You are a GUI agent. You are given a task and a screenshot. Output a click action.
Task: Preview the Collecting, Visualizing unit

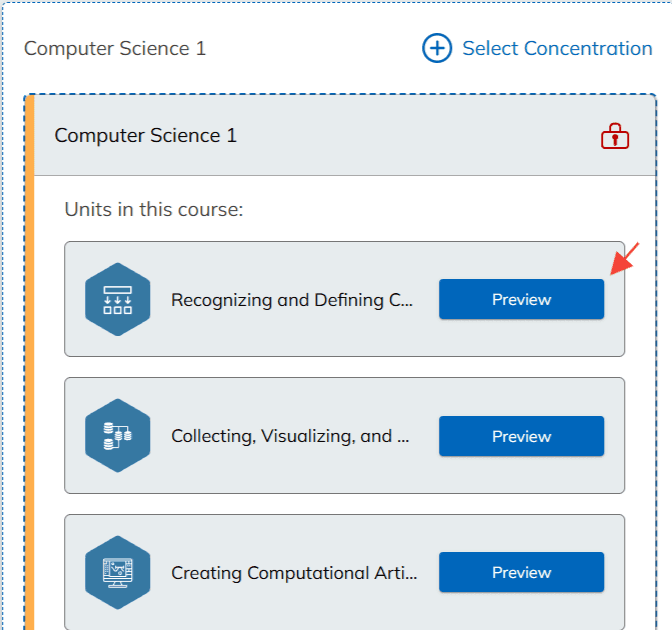tap(521, 436)
